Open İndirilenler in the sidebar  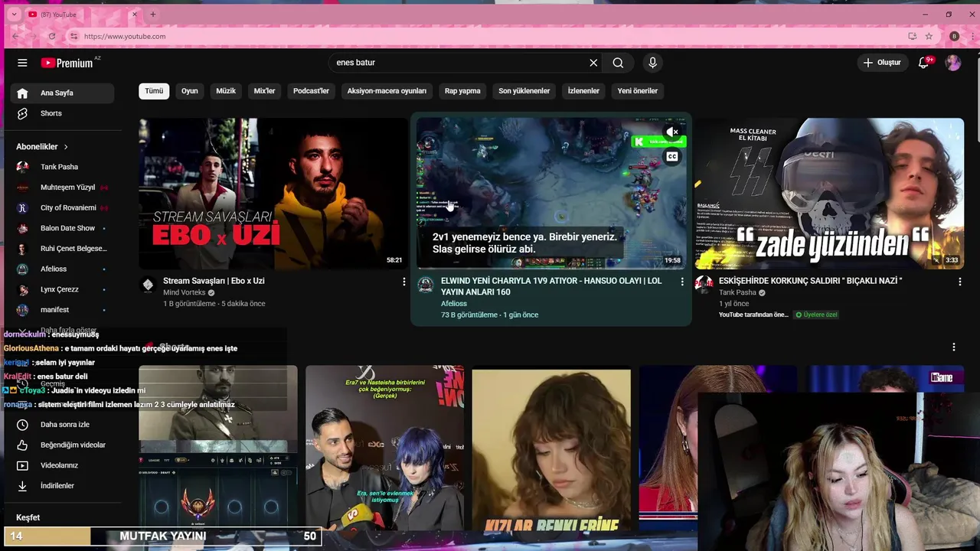coord(62,486)
